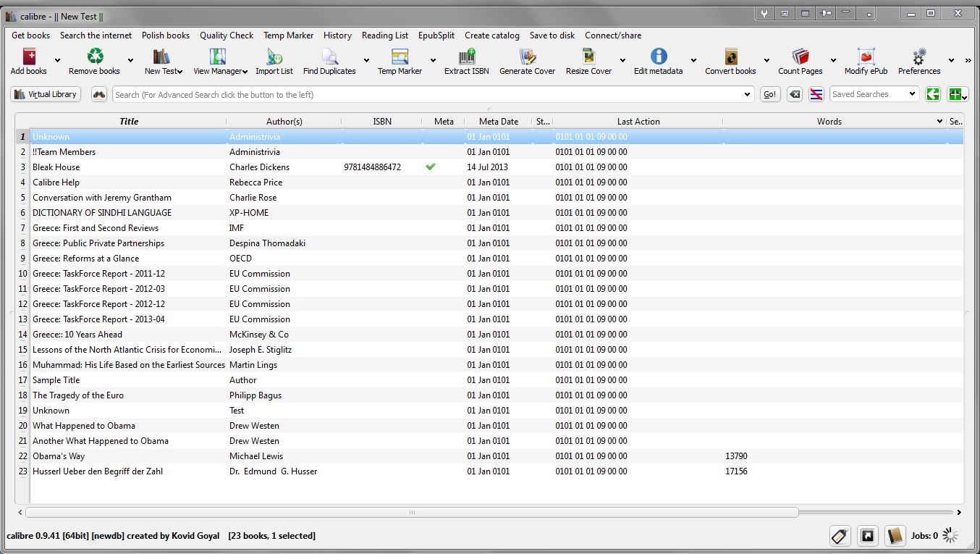Open Modify ePub tool
The width and height of the screenshot is (980, 554).
coord(866,56)
